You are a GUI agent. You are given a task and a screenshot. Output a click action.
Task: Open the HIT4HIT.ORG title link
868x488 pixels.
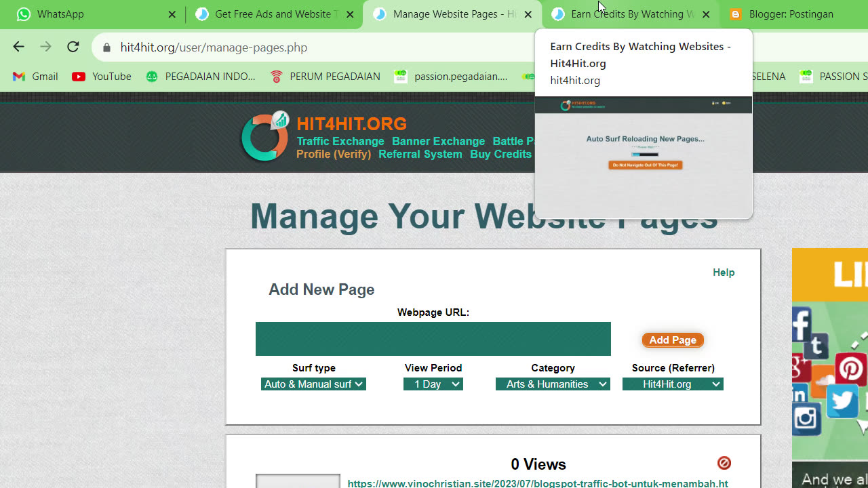[351, 124]
